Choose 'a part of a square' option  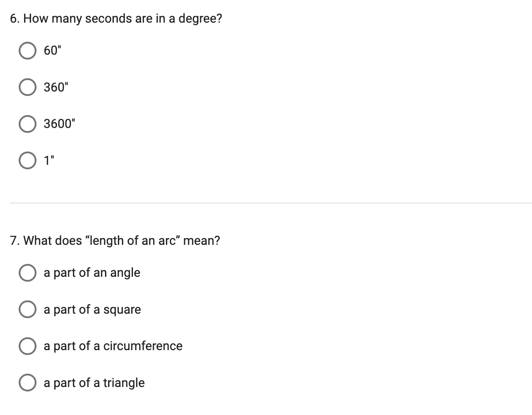coord(28,310)
